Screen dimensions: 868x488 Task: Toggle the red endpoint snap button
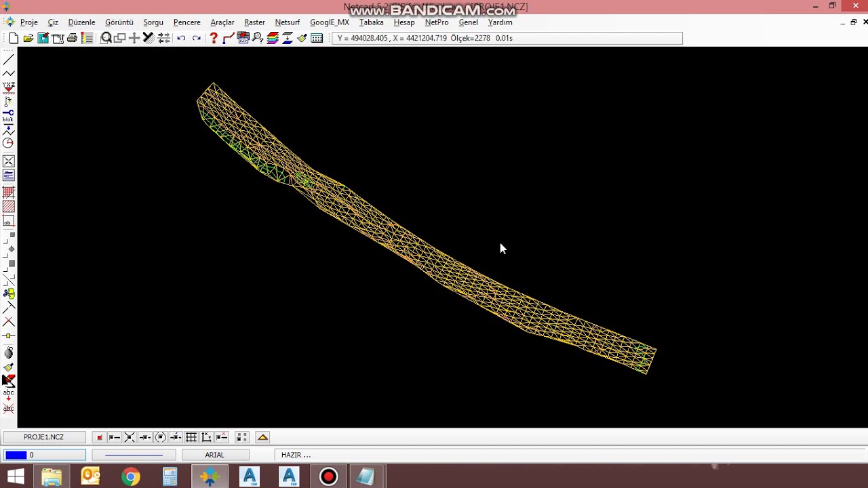[x=99, y=437]
